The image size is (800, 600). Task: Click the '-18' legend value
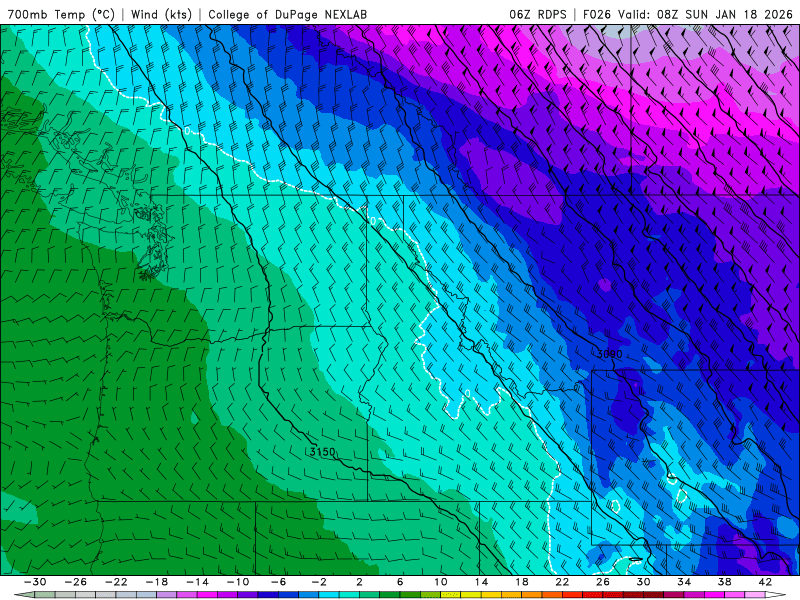[157, 582]
